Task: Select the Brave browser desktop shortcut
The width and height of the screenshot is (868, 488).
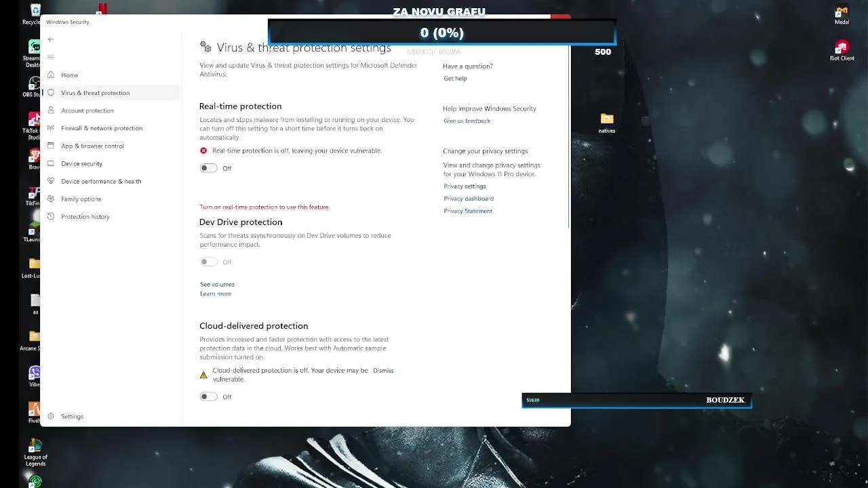Action: click(x=34, y=159)
